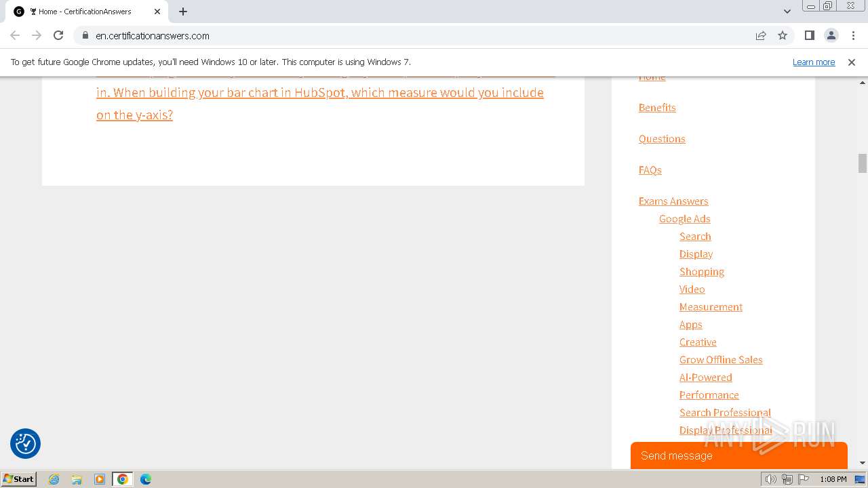Open a new tab with plus icon
The image size is (868, 488).
(183, 12)
